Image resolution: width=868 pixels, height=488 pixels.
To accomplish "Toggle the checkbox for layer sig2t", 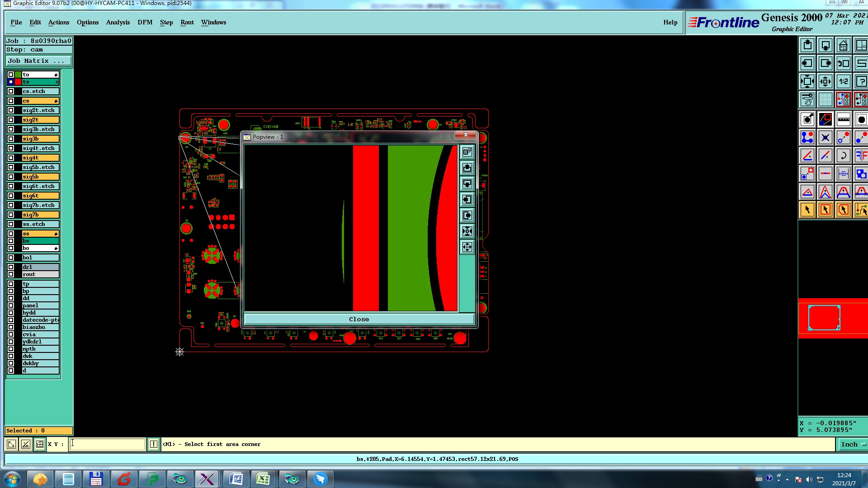I will click(11, 120).
